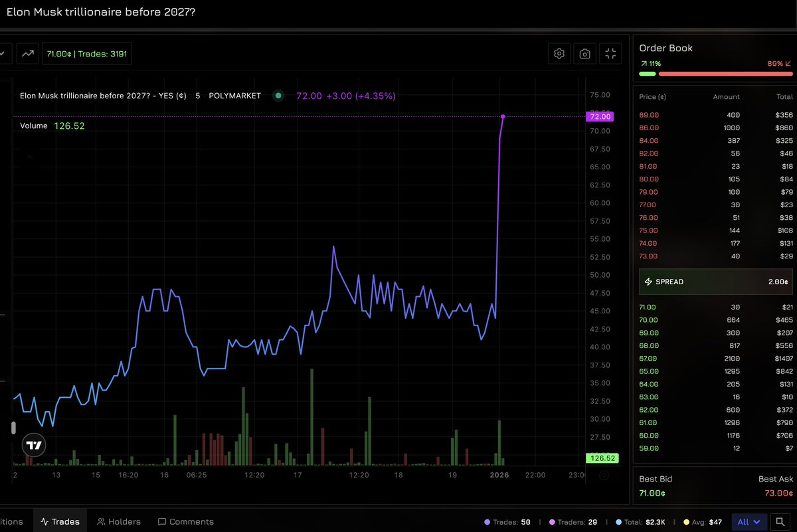Select the 74.00 ask row
Image resolution: width=797 pixels, height=532 pixels.
(715, 243)
